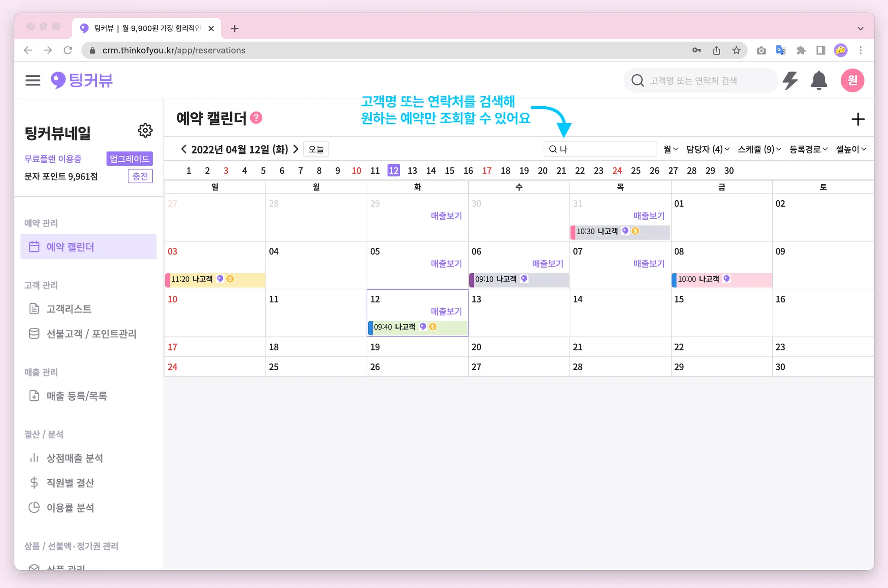Screen dimensions: 888x588
Task: Open the hamburger menu icon
Action: (x=33, y=80)
